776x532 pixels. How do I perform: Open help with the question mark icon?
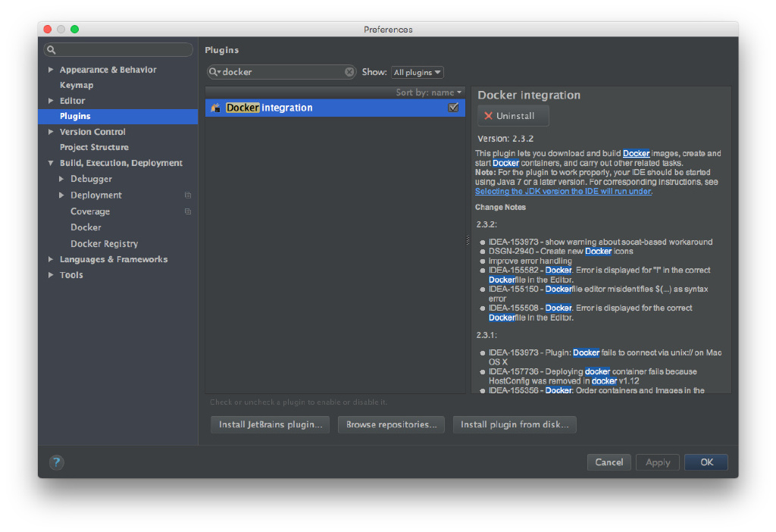click(56, 462)
